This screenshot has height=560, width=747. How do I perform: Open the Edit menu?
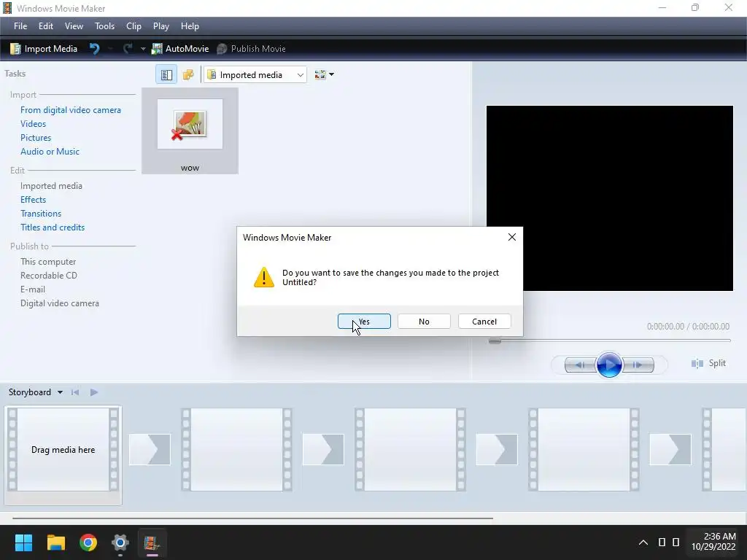(46, 26)
